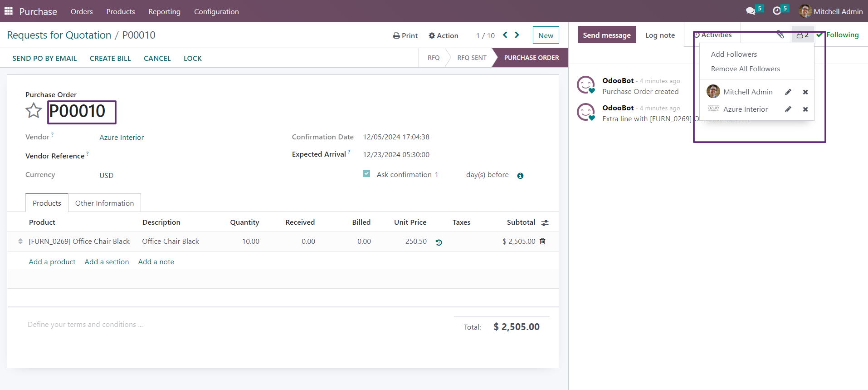
Task: Switch to the Products tab
Action: (47, 203)
